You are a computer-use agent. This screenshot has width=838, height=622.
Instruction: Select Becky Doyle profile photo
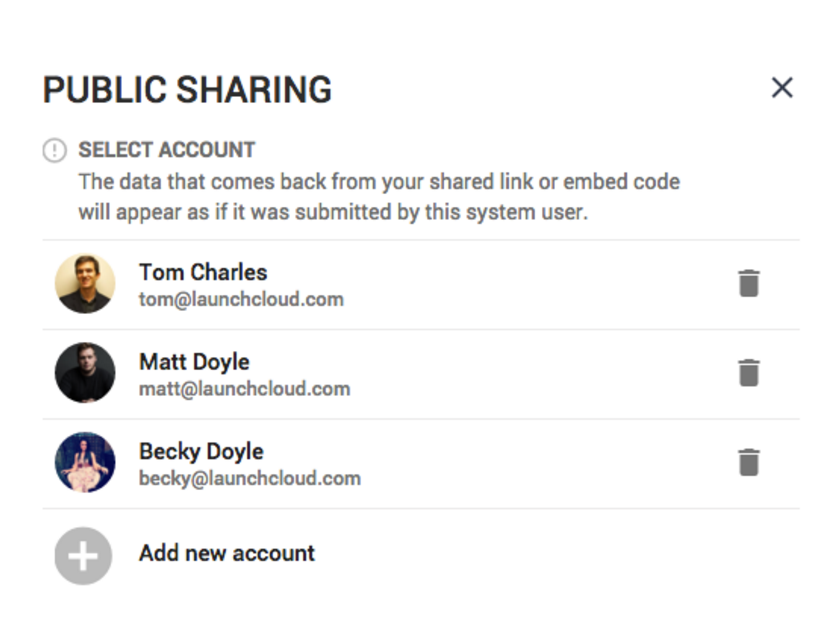pyautogui.click(x=85, y=462)
